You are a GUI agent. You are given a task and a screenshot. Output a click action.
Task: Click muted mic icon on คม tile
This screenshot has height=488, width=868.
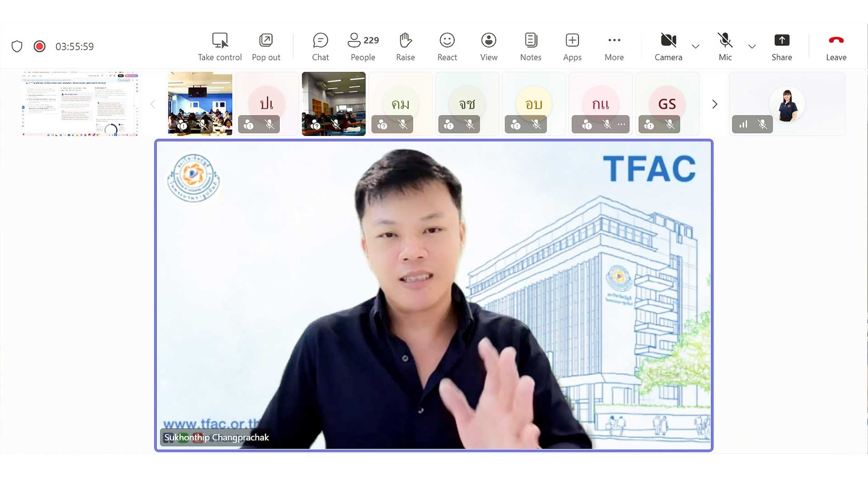point(403,124)
